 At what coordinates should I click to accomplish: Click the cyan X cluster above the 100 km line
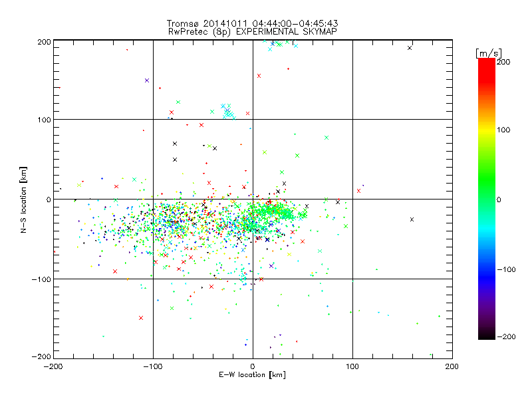[227, 112]
